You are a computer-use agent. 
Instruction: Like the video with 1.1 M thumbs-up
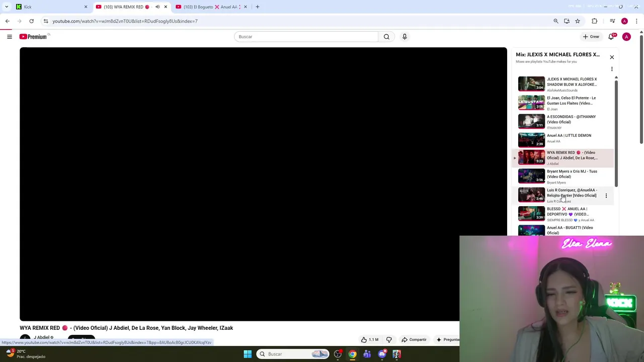pyautogui.click(x=369, y=340)
